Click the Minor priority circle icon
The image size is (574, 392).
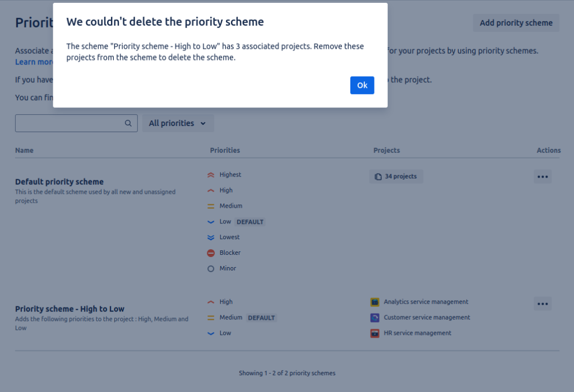(x=211, y=269)
